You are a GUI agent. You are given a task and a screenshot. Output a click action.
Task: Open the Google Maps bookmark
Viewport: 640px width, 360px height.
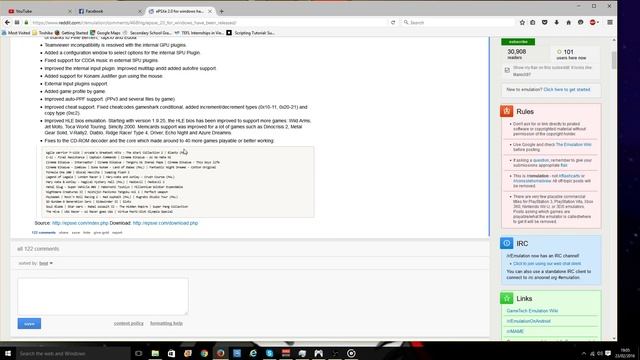coord(105,33)
